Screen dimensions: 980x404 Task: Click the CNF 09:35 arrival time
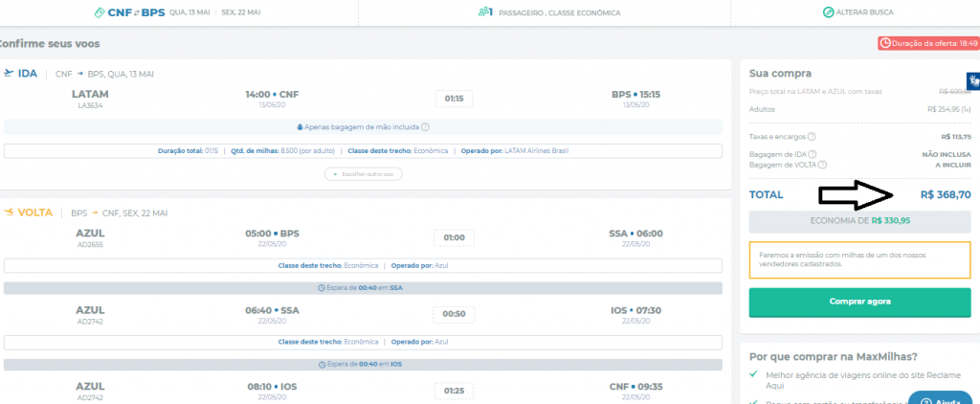[x=635, y=387]
